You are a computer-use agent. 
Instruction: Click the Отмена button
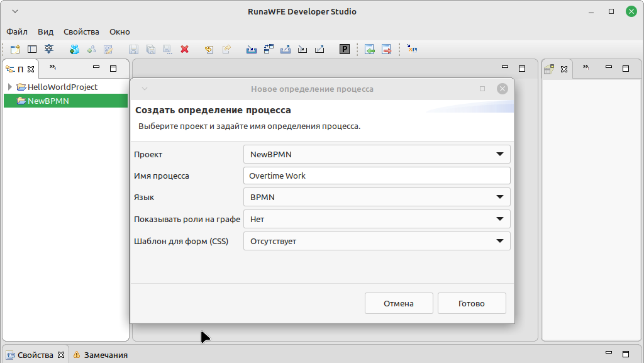click(399, 303)
